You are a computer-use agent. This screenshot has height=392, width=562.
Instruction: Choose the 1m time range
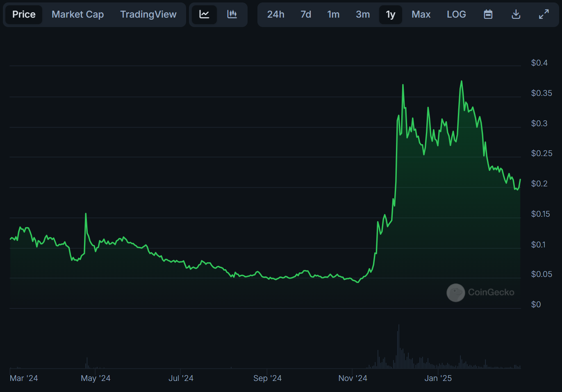333,14
